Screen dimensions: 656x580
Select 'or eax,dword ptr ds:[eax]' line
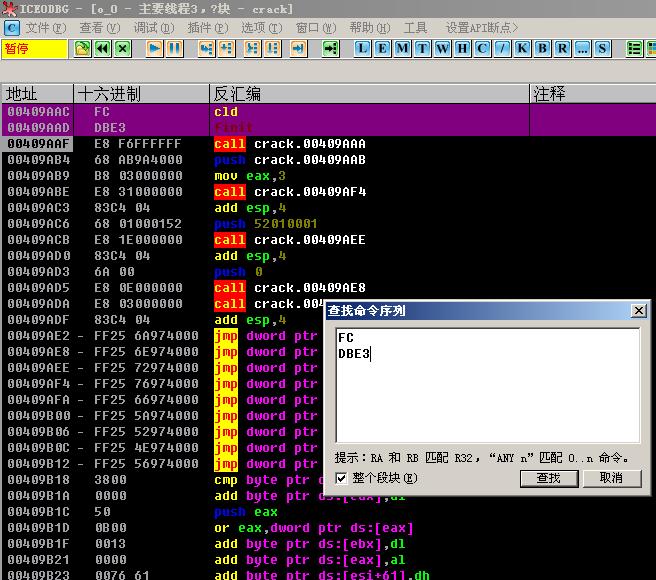[314, 528]
